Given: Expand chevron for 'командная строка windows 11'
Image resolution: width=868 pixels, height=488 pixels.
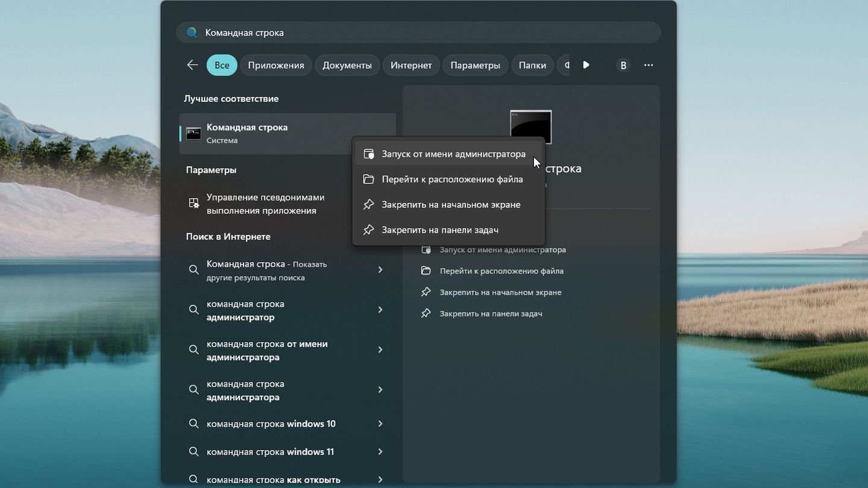Looking at the screenshot, I should click(x=380, y=452).
